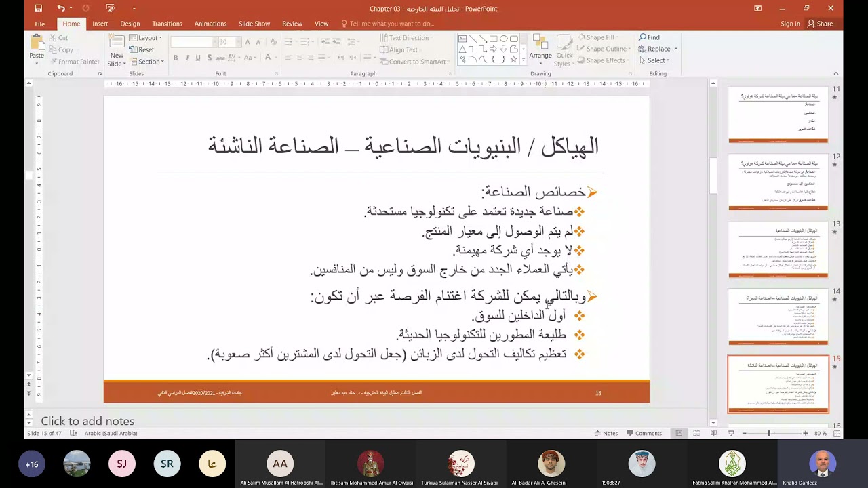
Task: Open the File tab
Action: (x=40, y=24)
